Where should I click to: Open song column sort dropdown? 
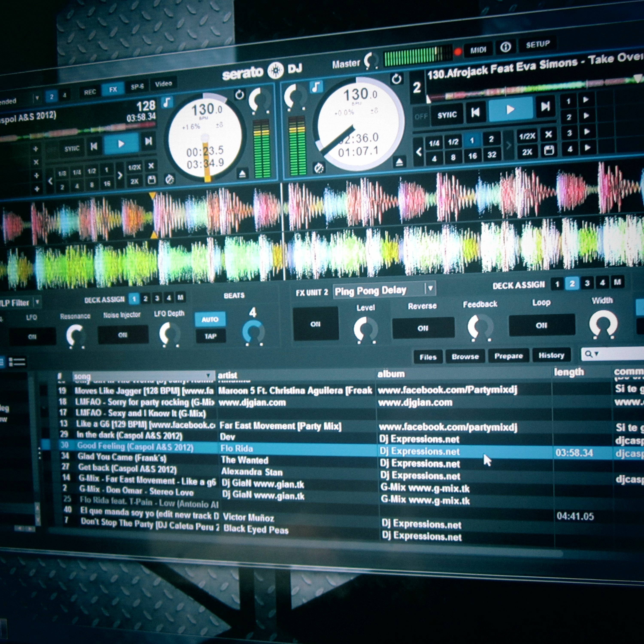[208, 375]
